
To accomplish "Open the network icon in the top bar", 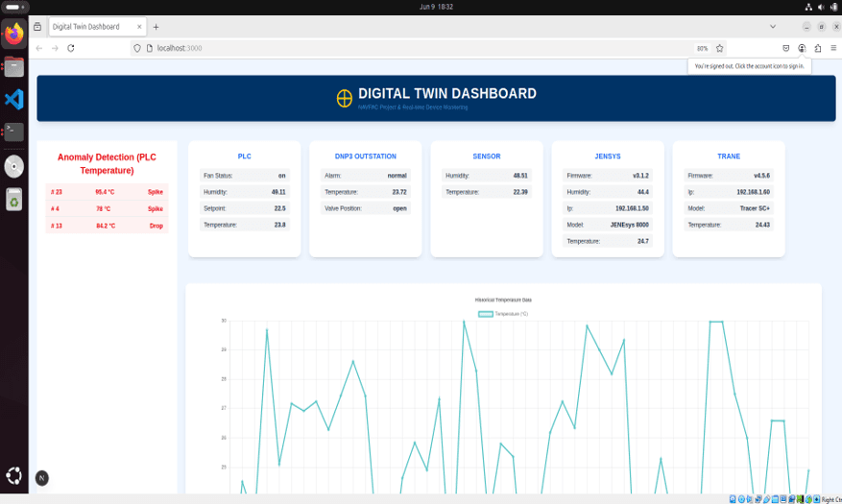I will 808,7.
